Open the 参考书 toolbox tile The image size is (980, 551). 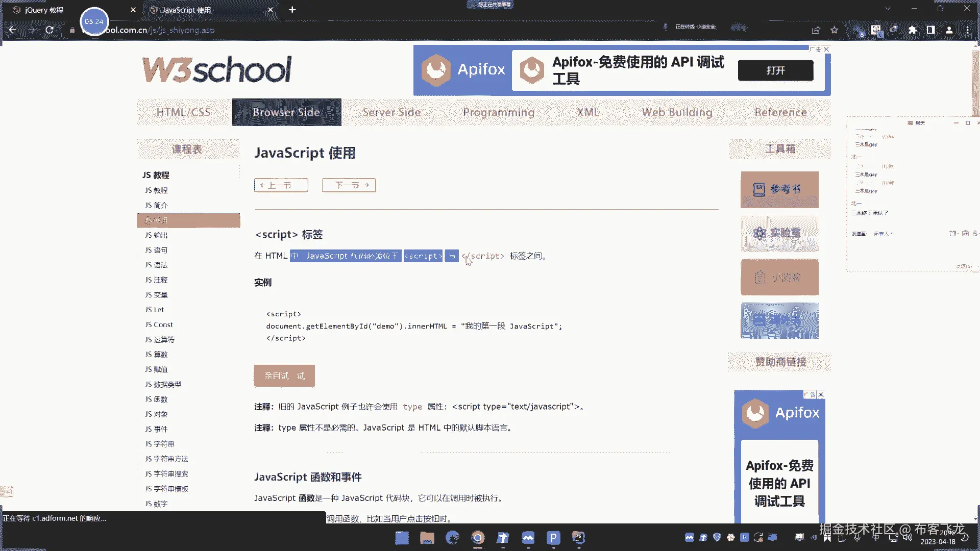coord(779,189)
